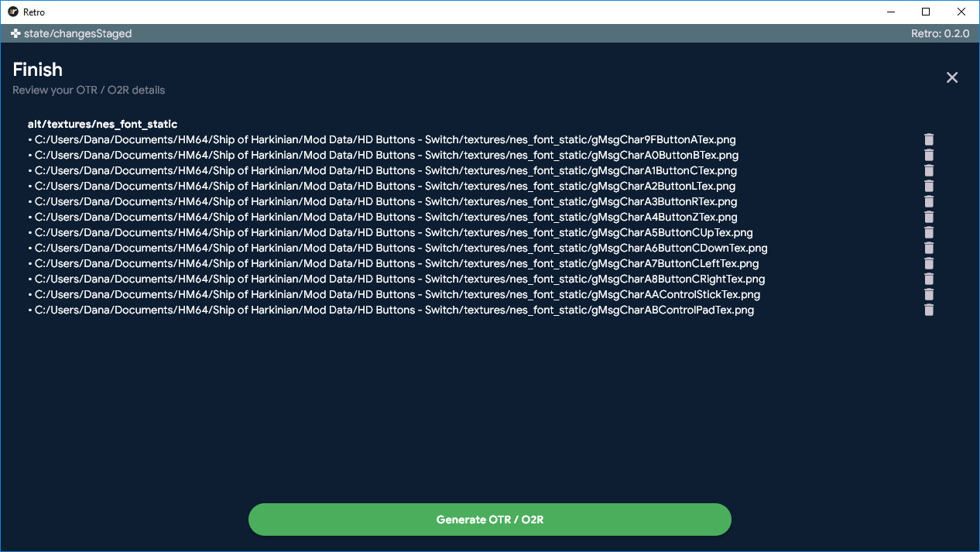Click the Retro app icon in title bar
This screenshot has height=552, width=980.
[12, 12]
